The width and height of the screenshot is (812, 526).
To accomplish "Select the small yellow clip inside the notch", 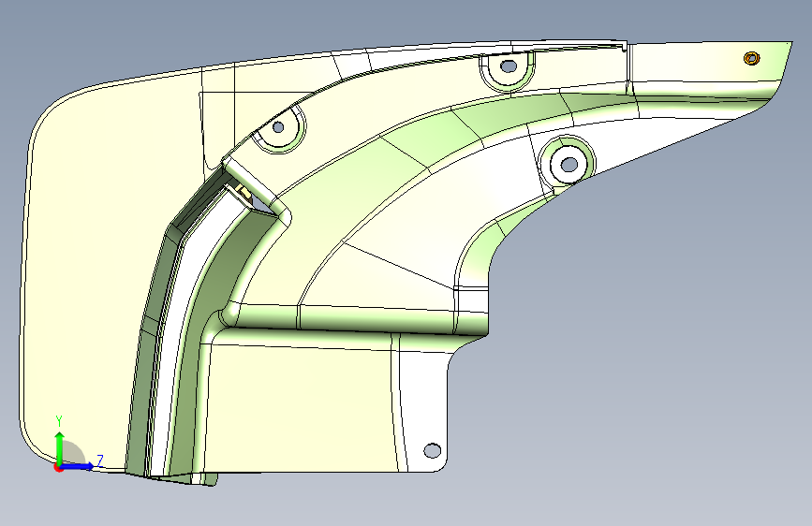I will point(245,193).
